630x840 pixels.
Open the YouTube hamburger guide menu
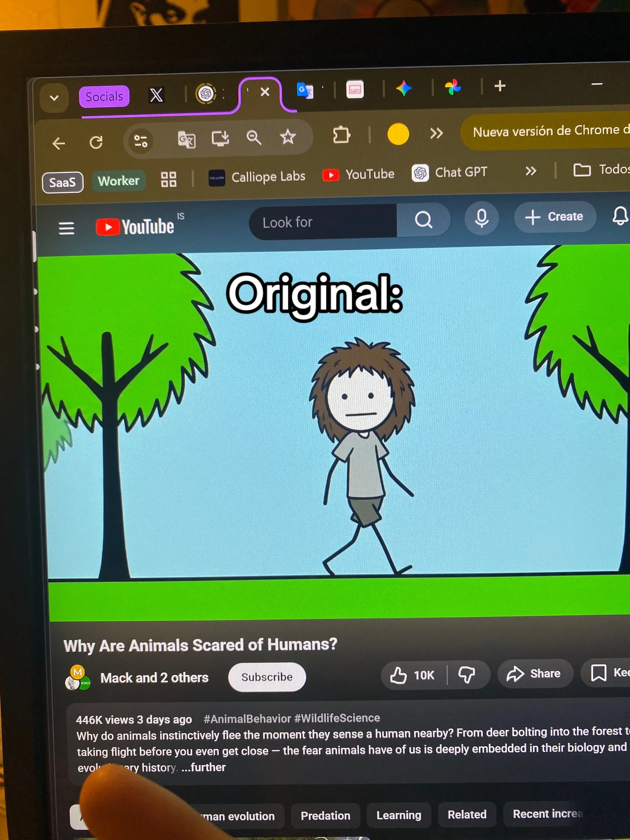[66, 228]
